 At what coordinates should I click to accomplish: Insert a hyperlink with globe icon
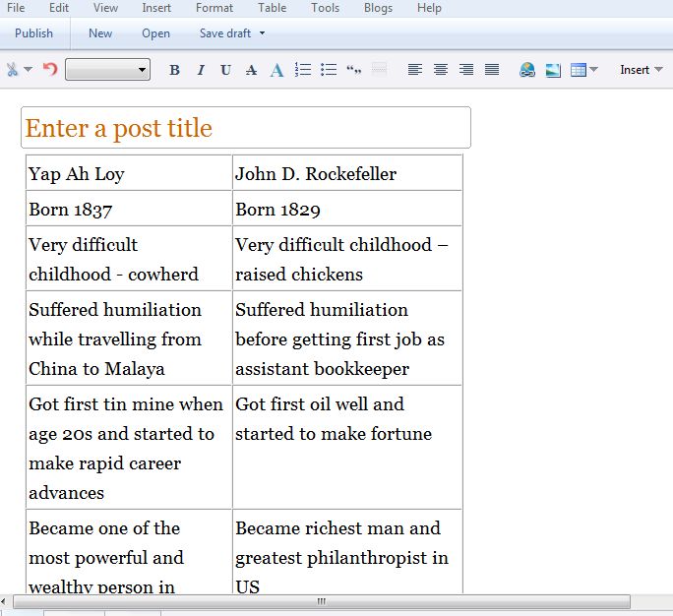[527, 70]
